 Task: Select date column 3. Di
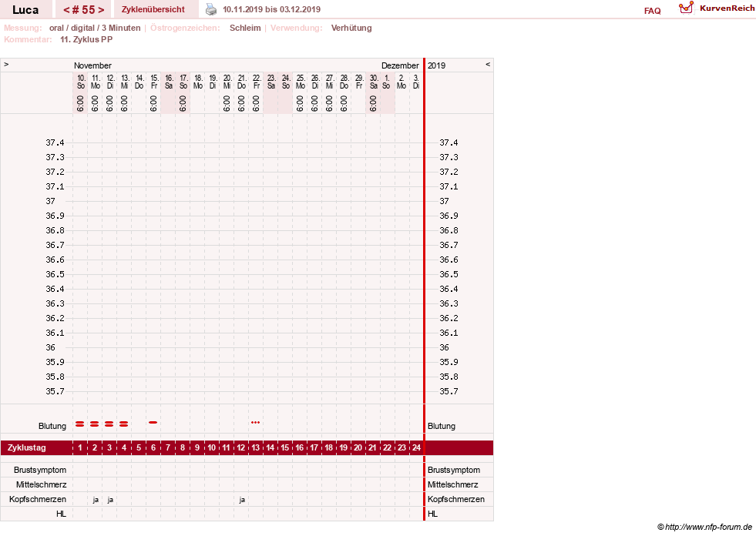(416, 82)
